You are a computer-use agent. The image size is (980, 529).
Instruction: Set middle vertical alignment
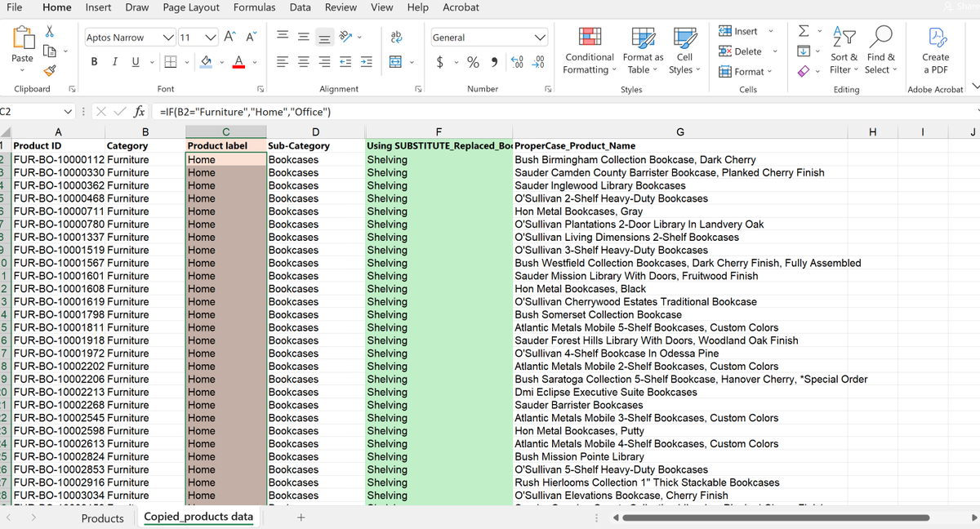point(302,38)
